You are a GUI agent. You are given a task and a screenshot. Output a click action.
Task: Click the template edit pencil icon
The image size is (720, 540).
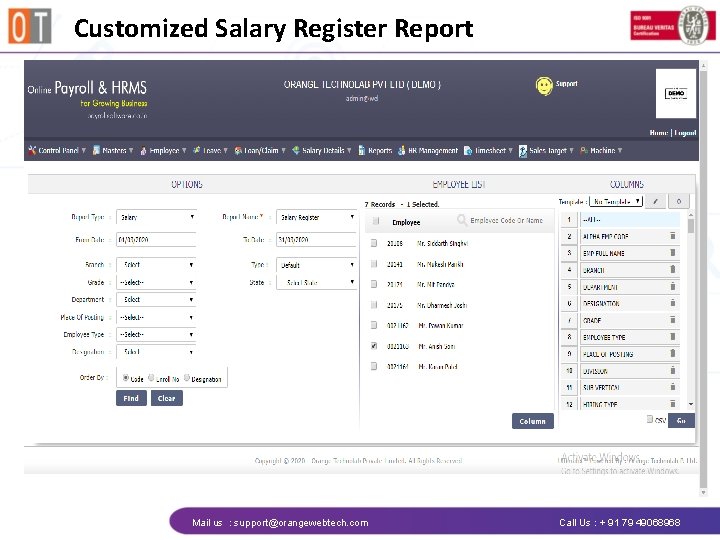tap(656, 201)
